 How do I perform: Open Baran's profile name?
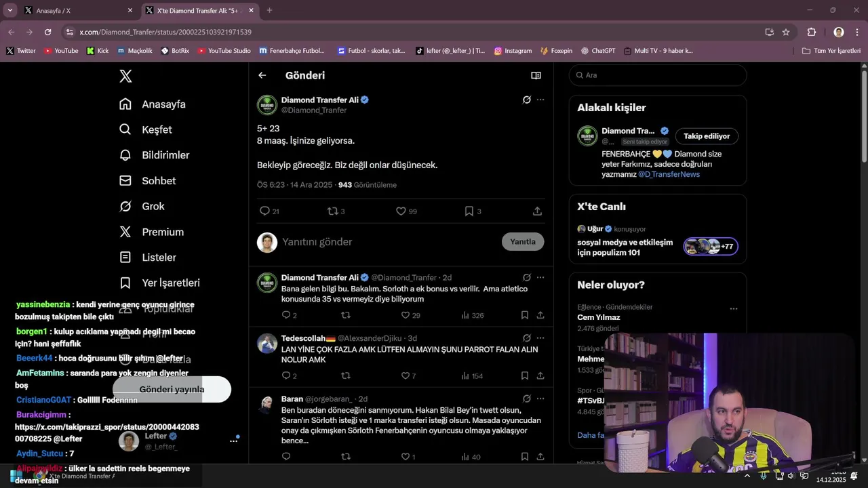(292, 399)
